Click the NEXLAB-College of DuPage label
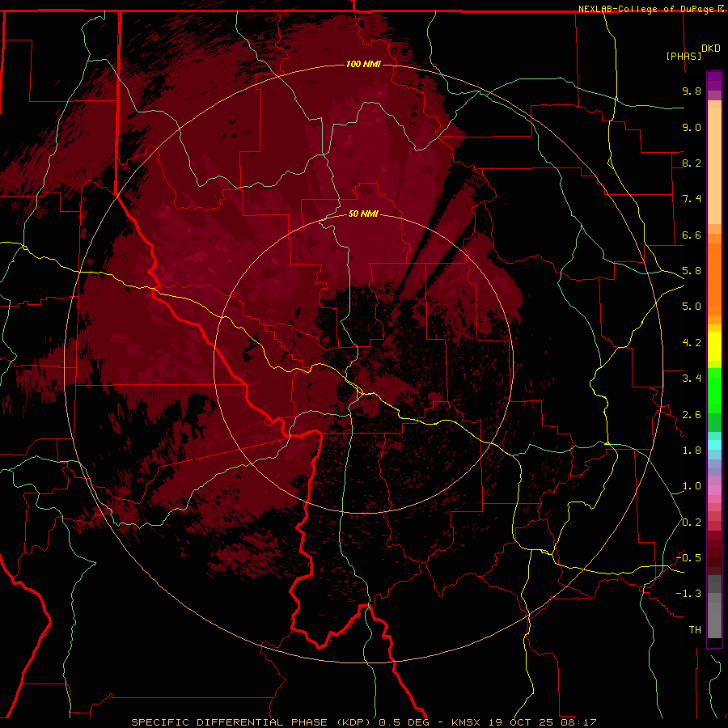Screen dimensions: 728x728 coord(648,9)
